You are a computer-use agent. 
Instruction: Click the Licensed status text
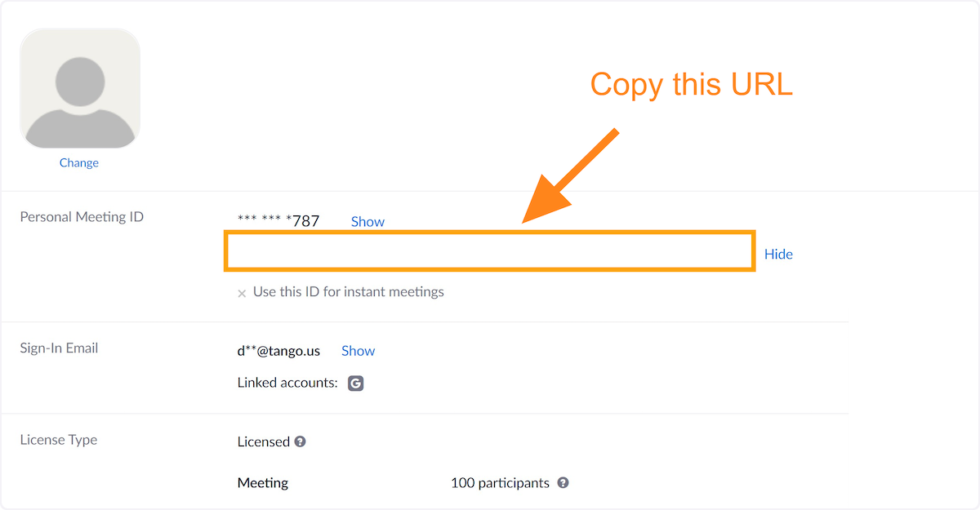(264, 441)
